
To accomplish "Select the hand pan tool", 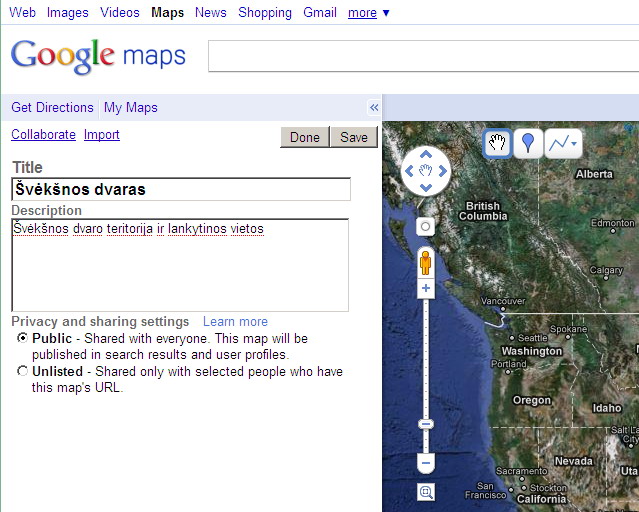I will coord(496,144).
